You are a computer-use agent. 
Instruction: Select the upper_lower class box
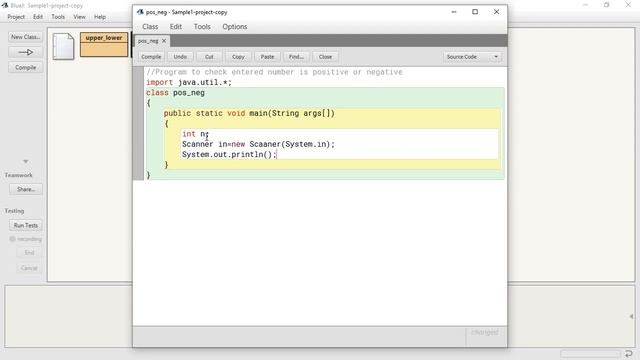104,44
